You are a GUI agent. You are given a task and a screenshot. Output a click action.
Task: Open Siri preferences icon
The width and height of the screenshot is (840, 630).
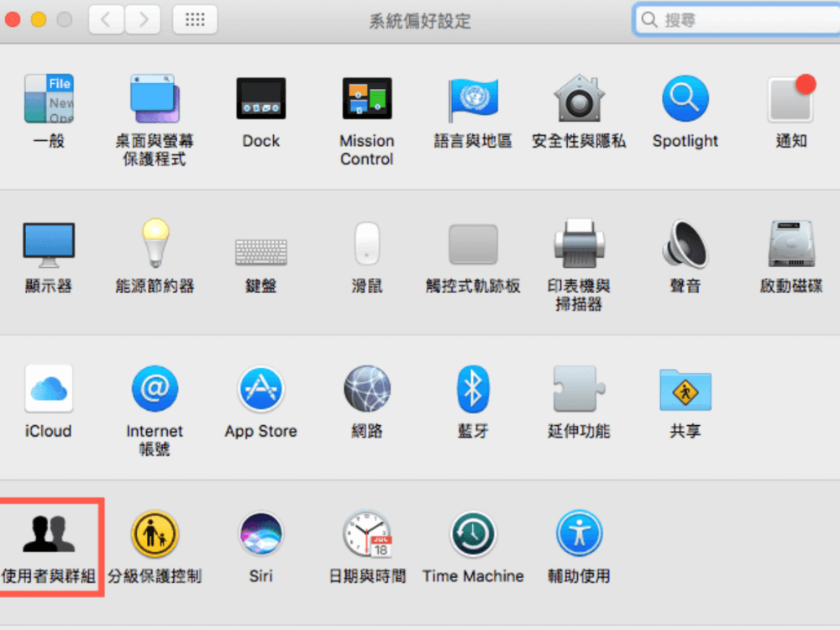pos(261,533)
